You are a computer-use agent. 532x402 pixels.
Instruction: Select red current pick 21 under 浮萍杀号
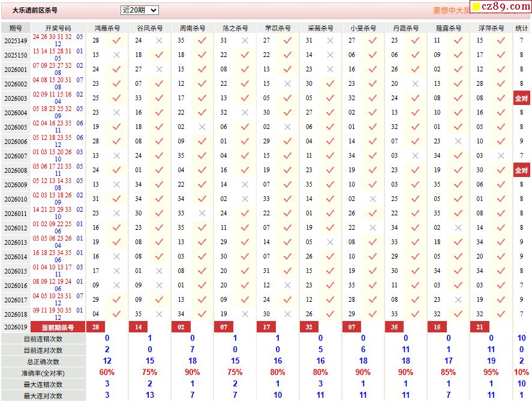[480, 328]
